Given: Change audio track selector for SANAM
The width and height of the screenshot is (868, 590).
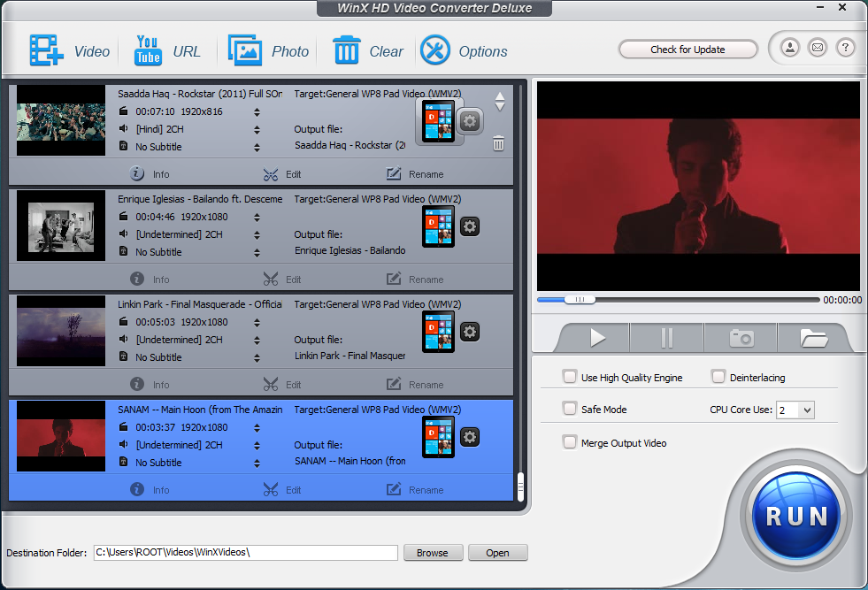Looking at the screenshot, I should coord(257,446).
